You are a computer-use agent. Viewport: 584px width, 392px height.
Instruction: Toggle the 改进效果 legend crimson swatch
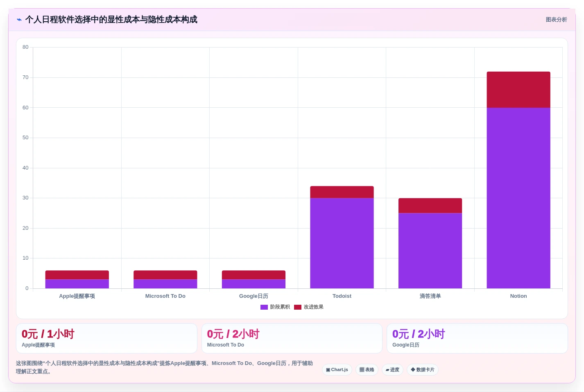click(298, 307)
